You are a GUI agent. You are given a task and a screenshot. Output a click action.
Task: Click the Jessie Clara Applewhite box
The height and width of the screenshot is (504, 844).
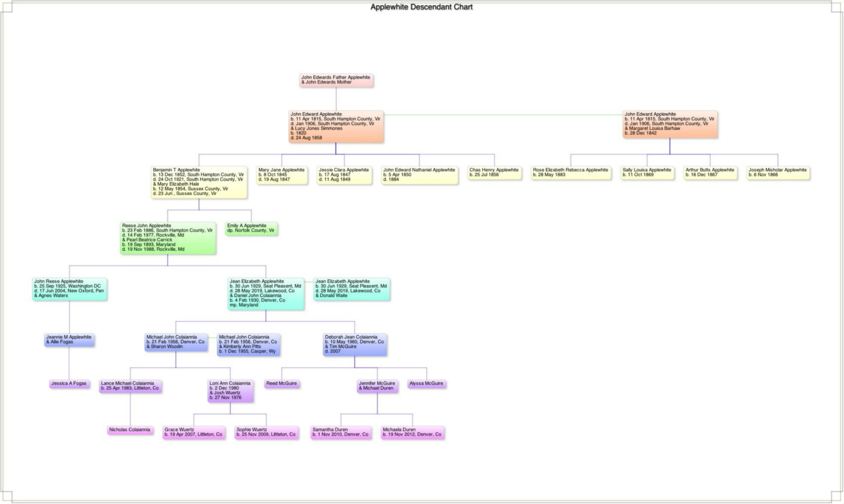(344, 175)
